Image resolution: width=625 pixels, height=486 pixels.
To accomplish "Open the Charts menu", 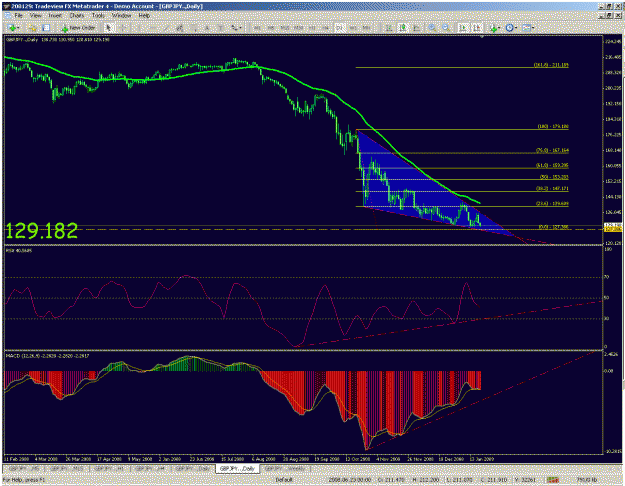I will coord(77,16).
